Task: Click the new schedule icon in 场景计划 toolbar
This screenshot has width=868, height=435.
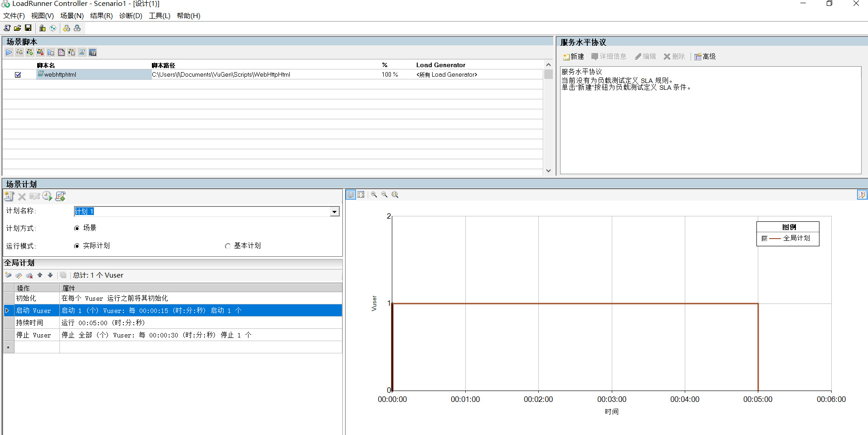Action: click(9, 196)
